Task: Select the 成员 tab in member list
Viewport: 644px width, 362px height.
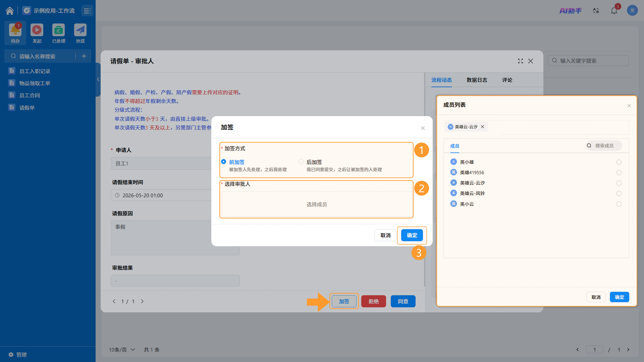Action: (x=454, y=146)
